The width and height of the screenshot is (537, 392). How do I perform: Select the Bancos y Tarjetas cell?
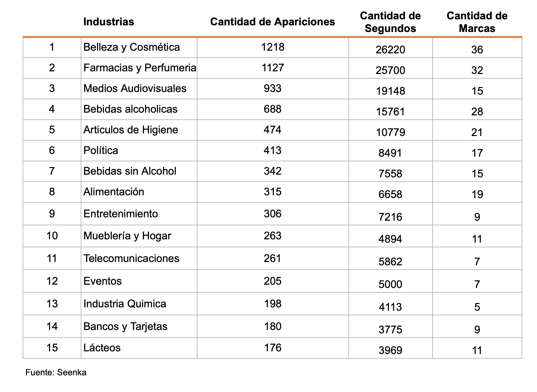pyautogui.click(x=125, y=326)
